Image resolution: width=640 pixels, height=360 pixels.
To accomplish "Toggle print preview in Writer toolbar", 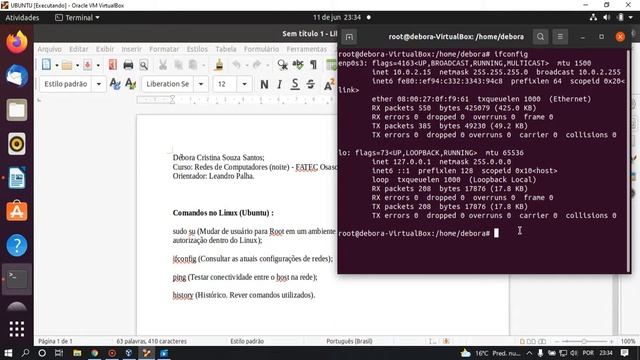I will [x=144, y=65].
